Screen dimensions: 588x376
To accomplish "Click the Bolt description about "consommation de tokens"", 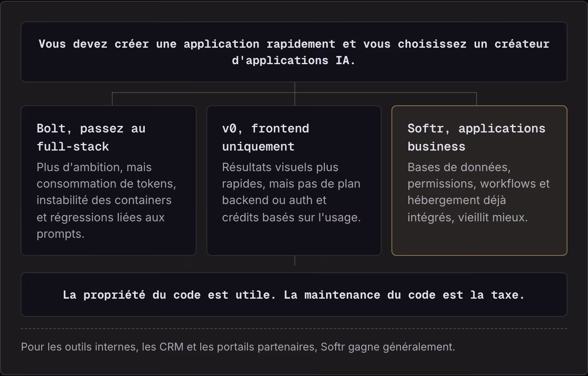I will click(x=106, y=200).
